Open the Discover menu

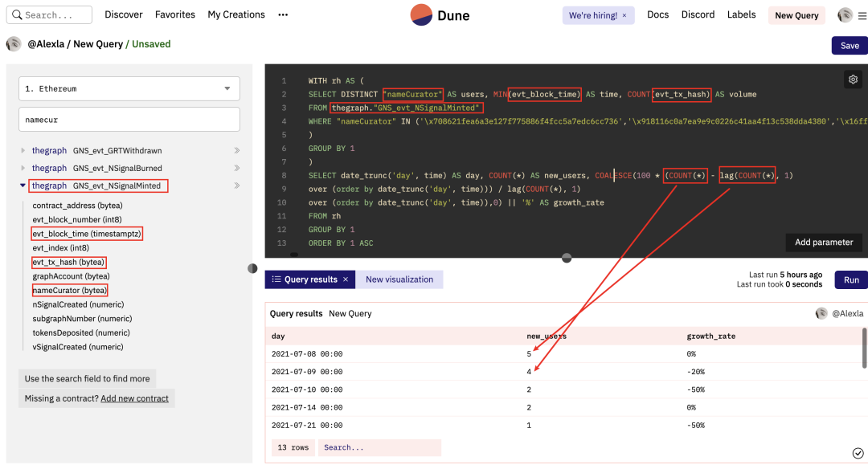coord(124,15)
